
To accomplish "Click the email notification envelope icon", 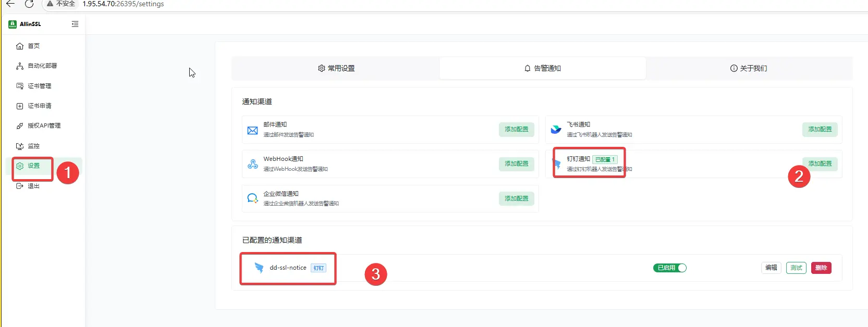I will click(252, 130).
